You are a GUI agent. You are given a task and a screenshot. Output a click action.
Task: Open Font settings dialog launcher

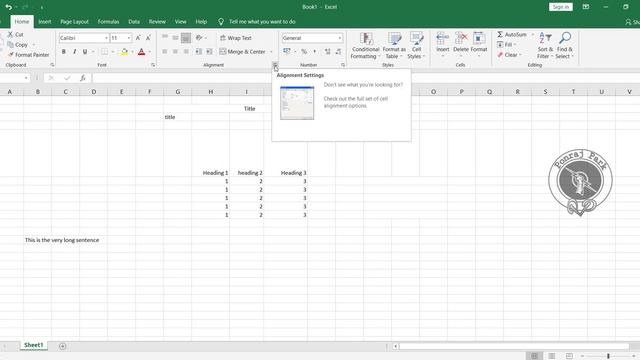153,65
